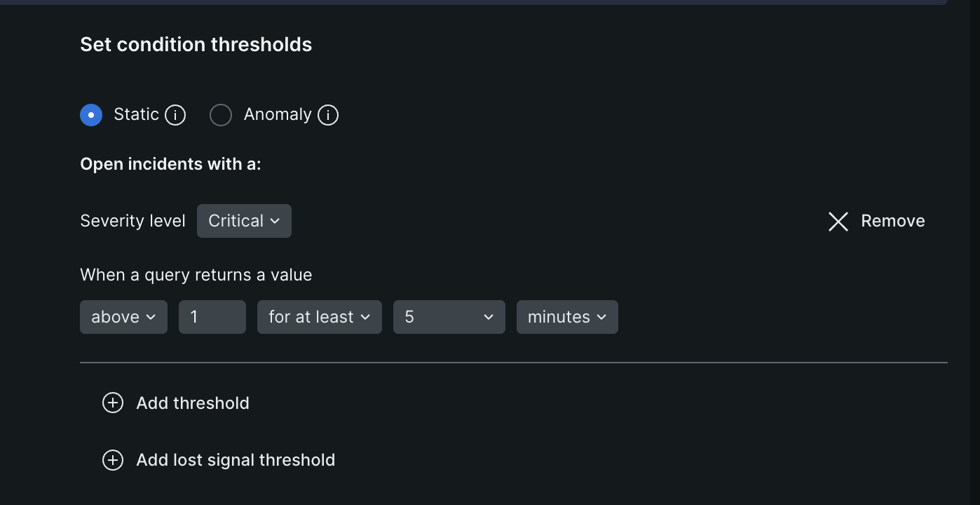Open the 'for at least' duration dropdown
The height and width of the screenshot is (505, 980).
[320, 317]
